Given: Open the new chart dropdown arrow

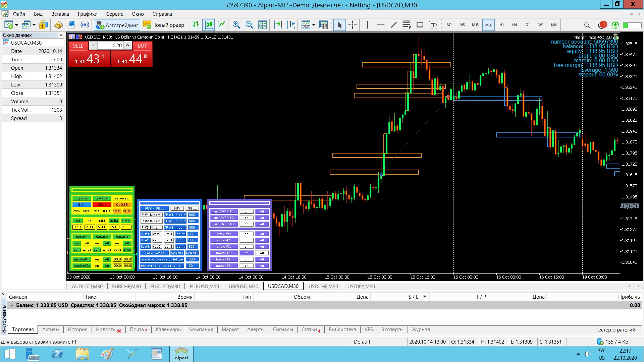Looking at the screenshot, I should [x=16, y=25].
